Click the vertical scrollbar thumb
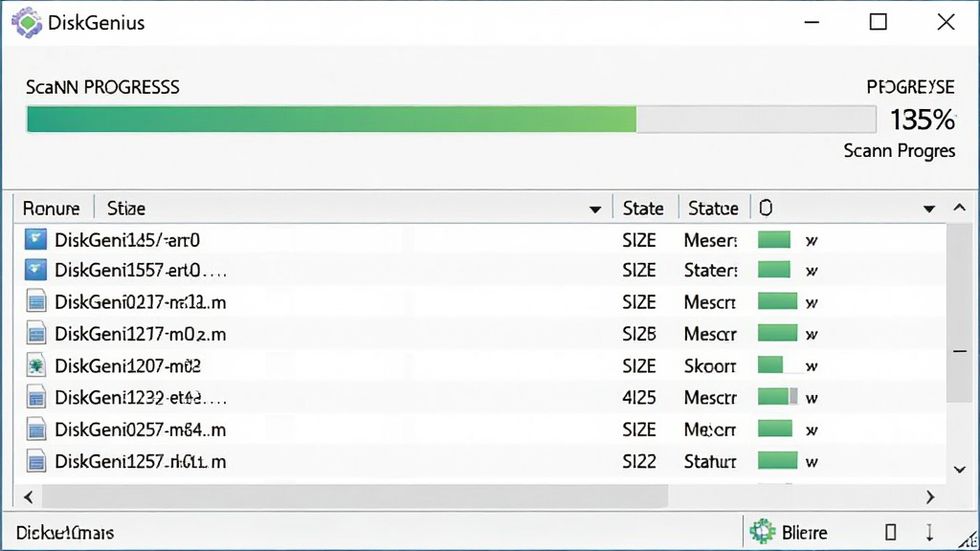The height and width of the screenshot is (551, 980). [959, 313]
